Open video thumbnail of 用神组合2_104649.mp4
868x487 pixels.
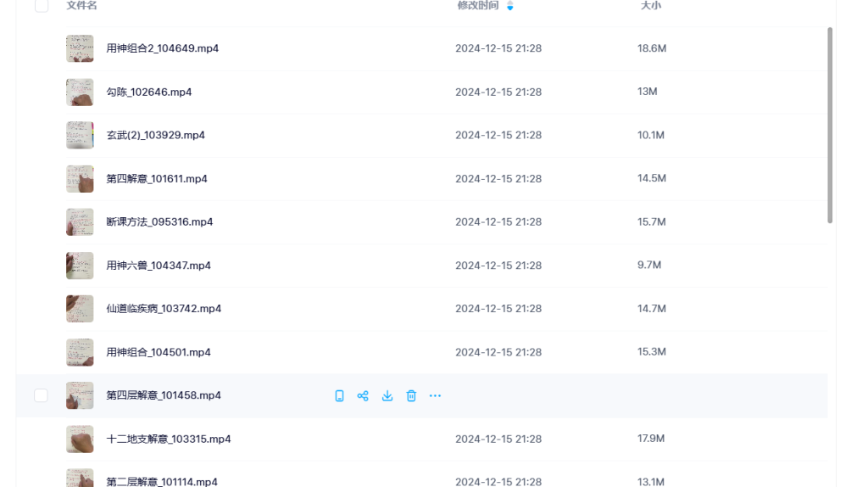click(x=80, y=48)
